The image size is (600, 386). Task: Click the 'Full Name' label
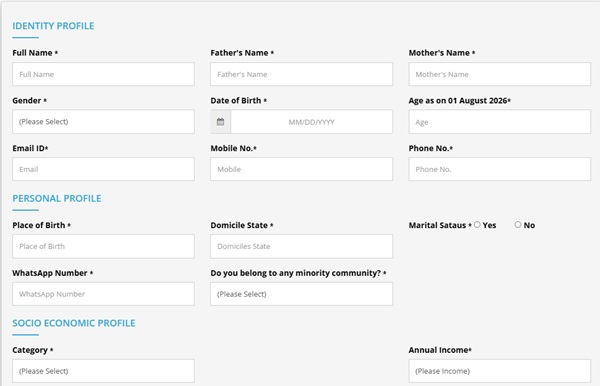[35, 53]
